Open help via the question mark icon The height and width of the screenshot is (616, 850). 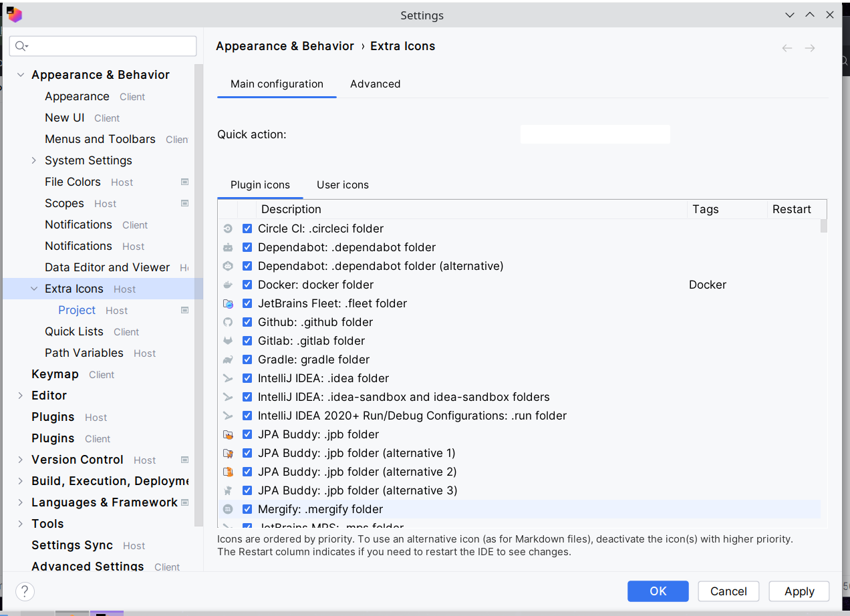[x=25, y=591]
